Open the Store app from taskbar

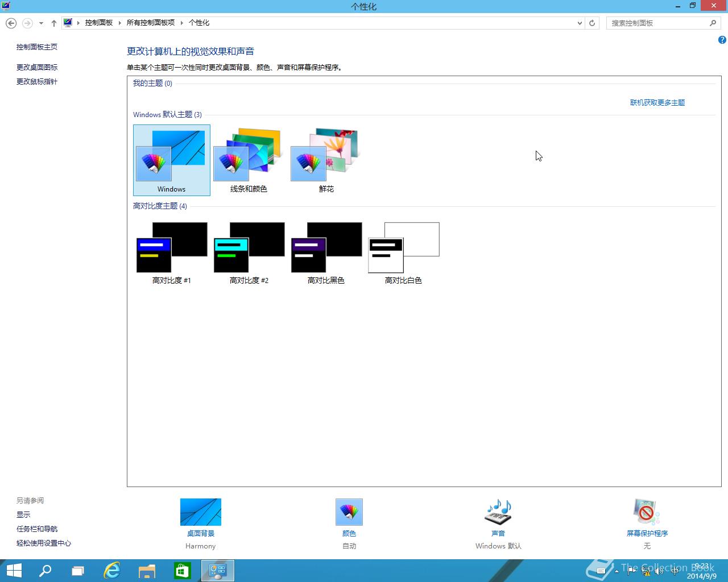(182, 571)
